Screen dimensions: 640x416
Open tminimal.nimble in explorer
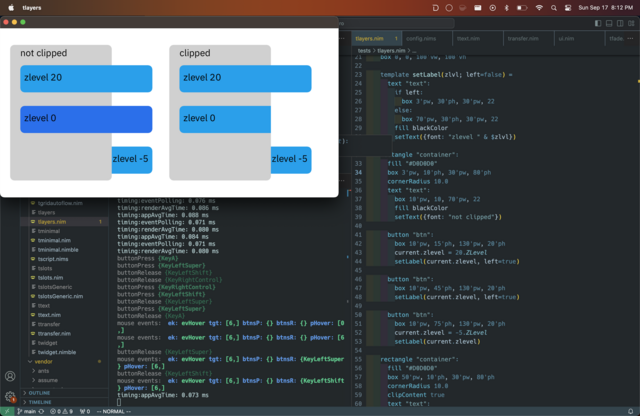58,249
